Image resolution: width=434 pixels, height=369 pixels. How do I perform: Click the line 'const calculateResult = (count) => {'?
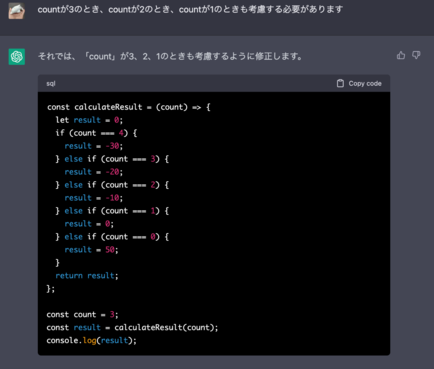[x=129, y=107]
